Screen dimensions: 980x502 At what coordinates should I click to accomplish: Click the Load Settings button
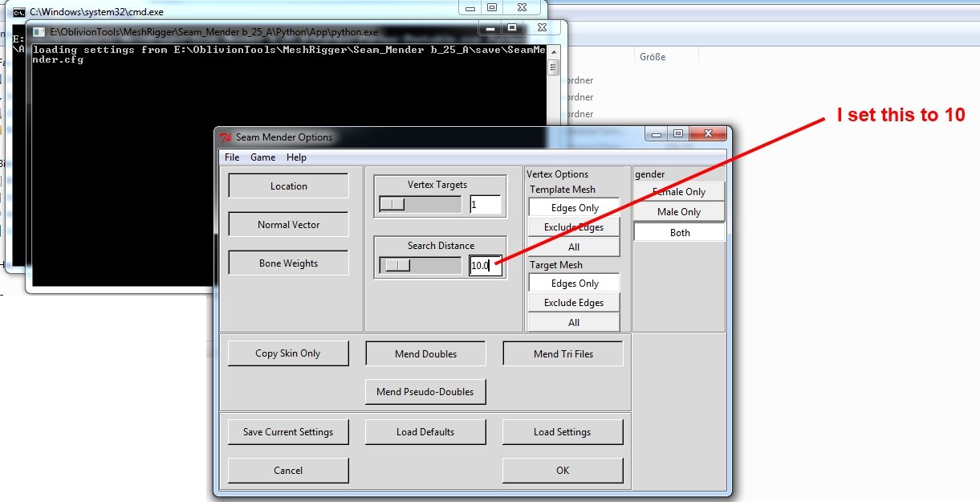coord(563,431)
